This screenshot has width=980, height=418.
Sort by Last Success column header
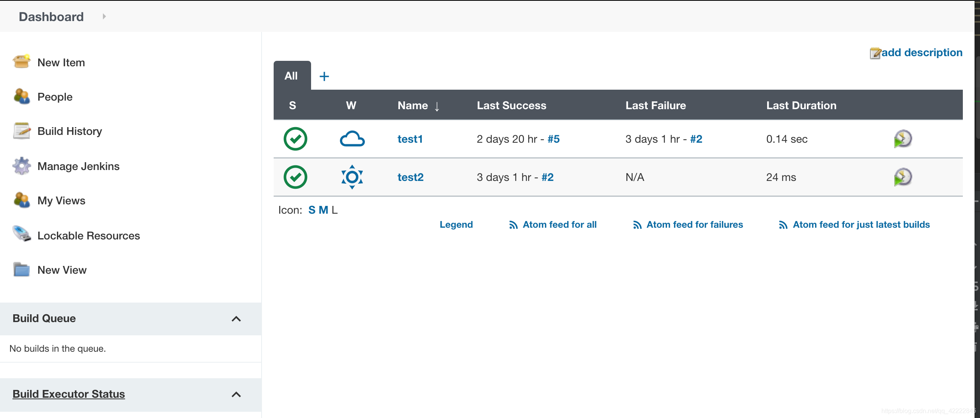(x=511, y=105)
